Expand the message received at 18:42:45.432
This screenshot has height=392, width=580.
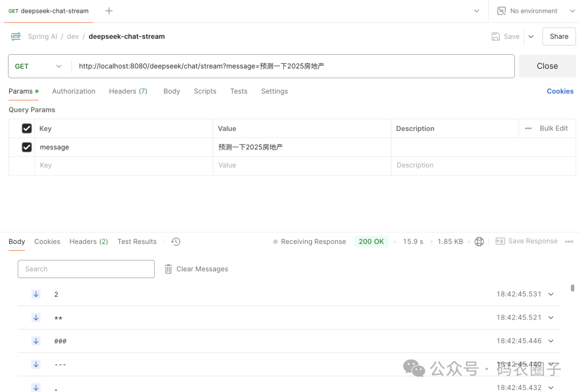[x=551, y=387]
